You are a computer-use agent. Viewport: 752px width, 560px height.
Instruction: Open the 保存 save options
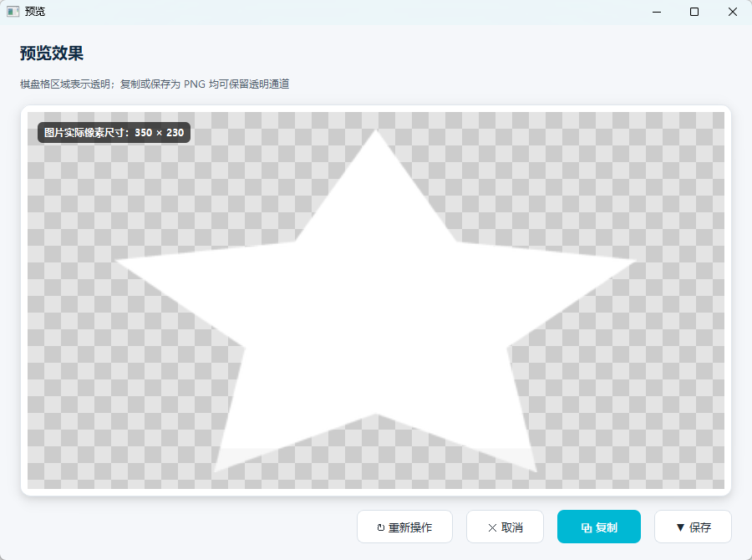tap(693, 527)
